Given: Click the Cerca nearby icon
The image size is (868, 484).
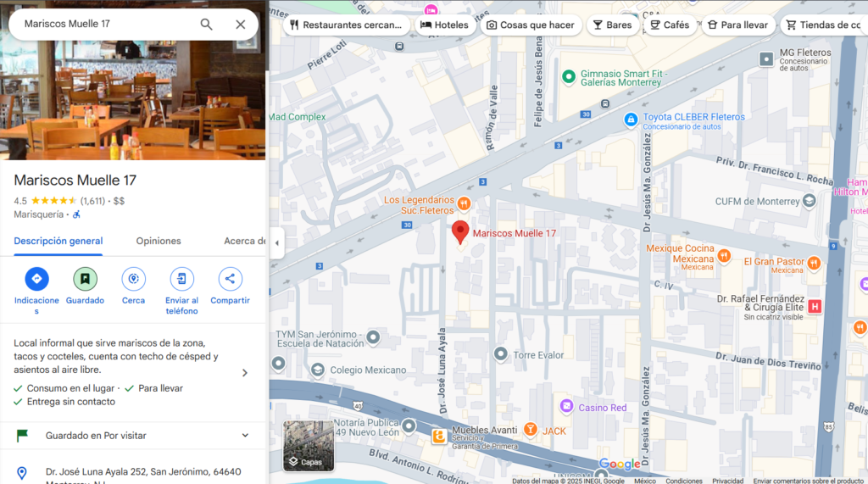Looking at the screenshot, I should pos(133,279).
